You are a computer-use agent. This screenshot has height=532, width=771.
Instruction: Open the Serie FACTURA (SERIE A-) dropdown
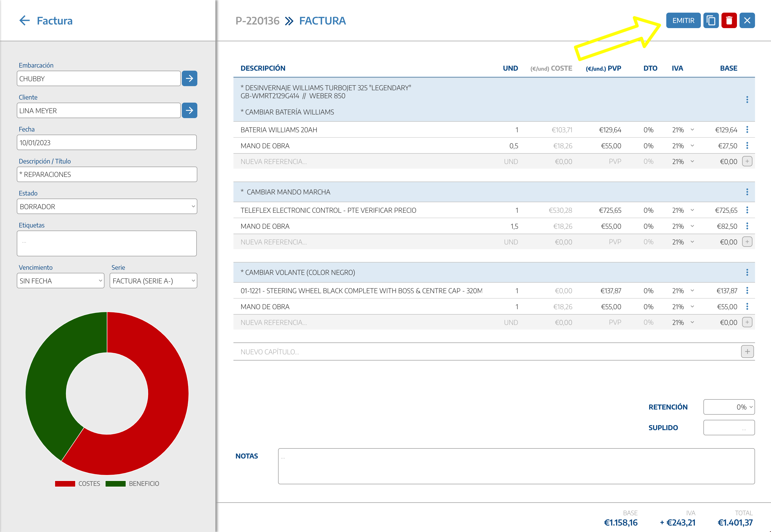153,281
